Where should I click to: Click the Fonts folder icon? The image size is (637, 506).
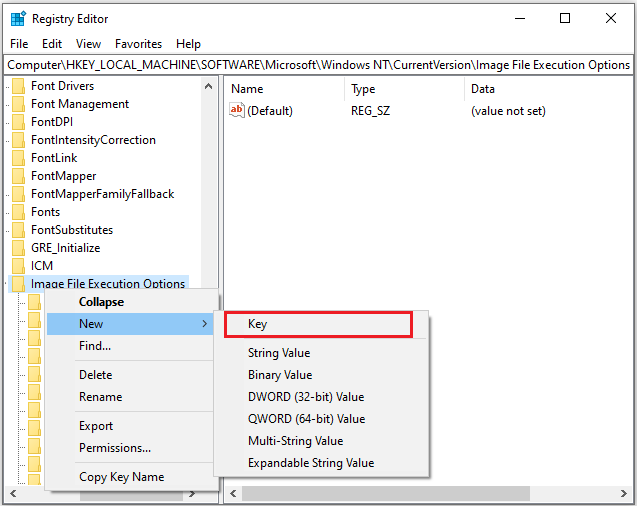pos(18,212)
